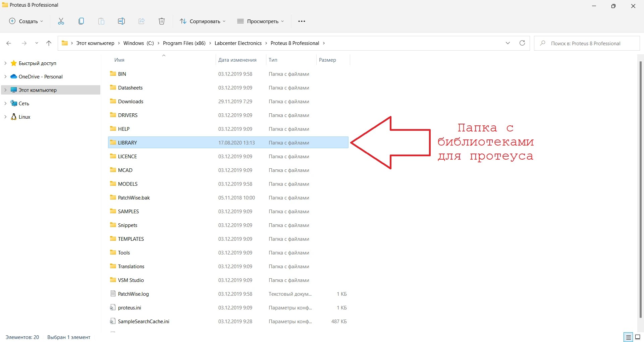Screen dimensions: 644x342
Task: Switch to large thumbnails view icon
Action: 638,337
